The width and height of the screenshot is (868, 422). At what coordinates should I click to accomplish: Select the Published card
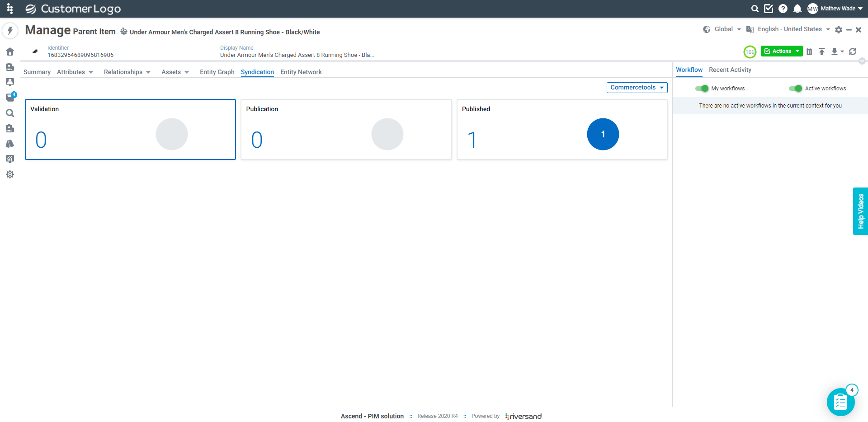(x=562, y=130)
